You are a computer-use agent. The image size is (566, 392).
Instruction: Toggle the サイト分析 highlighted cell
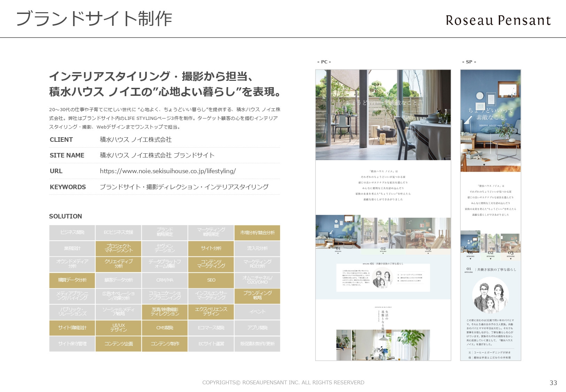point(211,248)
